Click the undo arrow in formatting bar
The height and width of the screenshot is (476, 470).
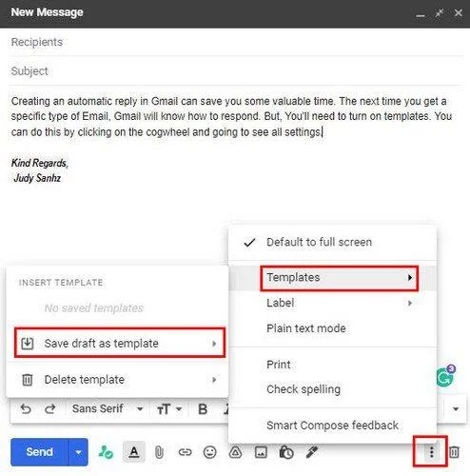click(26, 409)
